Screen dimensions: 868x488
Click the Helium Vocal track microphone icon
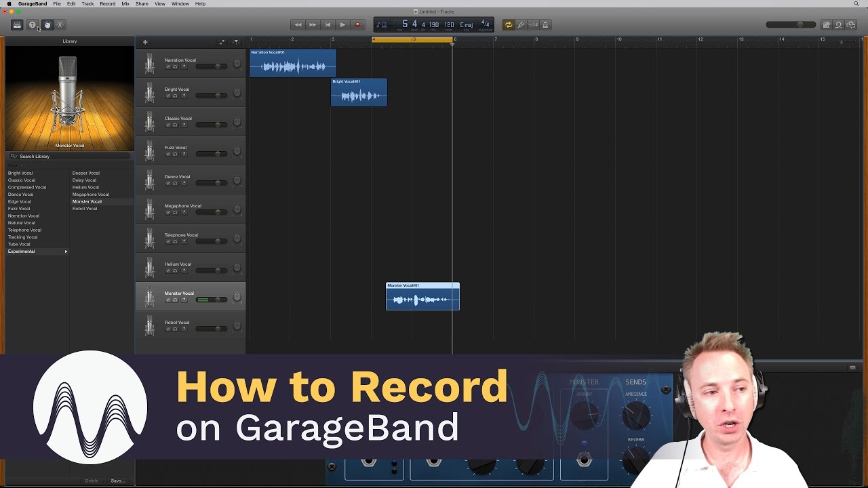click(149, 268)
